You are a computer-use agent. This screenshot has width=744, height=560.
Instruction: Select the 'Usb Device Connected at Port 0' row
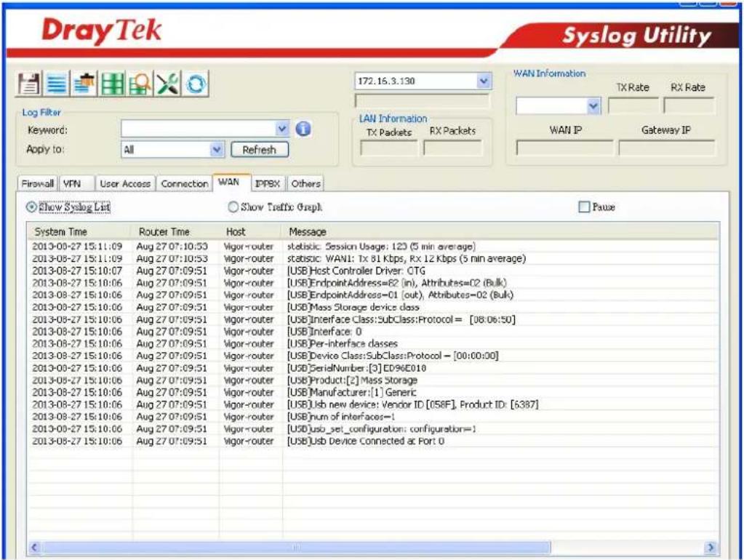tap(373, 441)
